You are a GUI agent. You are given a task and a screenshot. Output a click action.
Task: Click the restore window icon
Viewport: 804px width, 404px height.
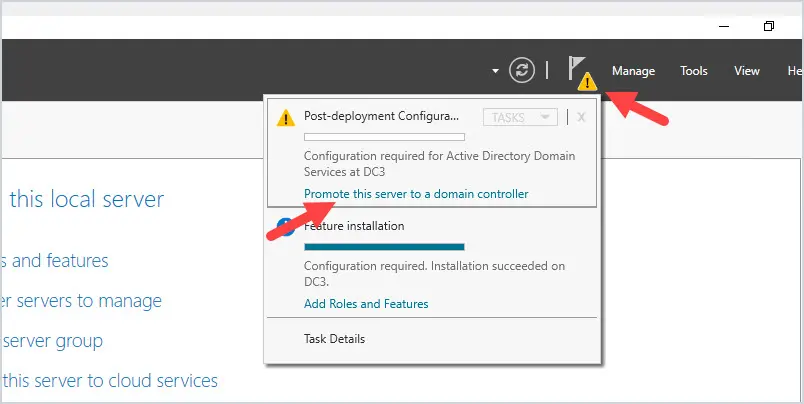click(768, 26)
